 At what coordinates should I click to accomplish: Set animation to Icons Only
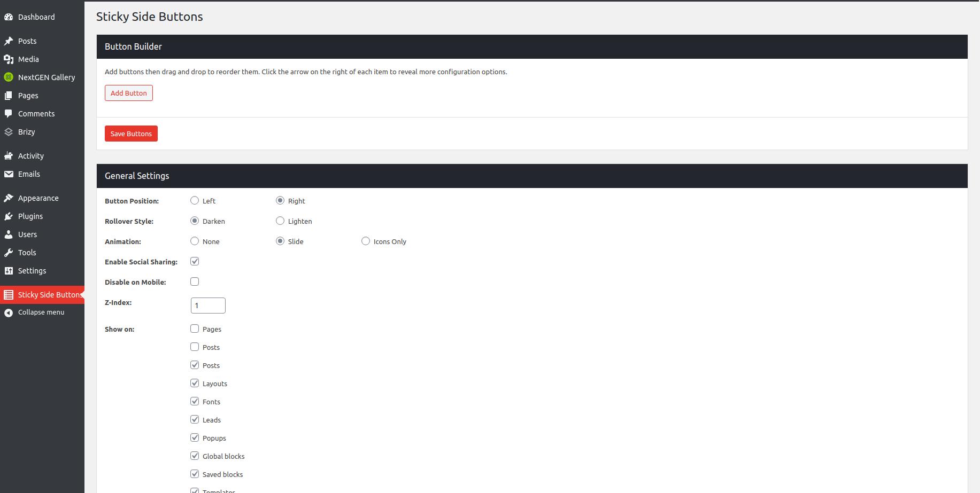pyautogui.click(x=366, y=241)
